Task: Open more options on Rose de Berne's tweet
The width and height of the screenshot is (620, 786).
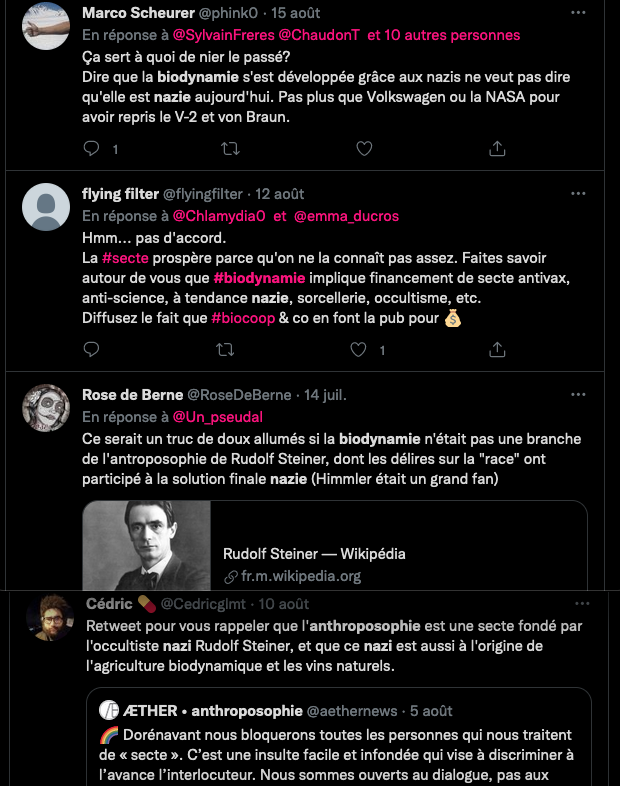Action: point(578,394)
